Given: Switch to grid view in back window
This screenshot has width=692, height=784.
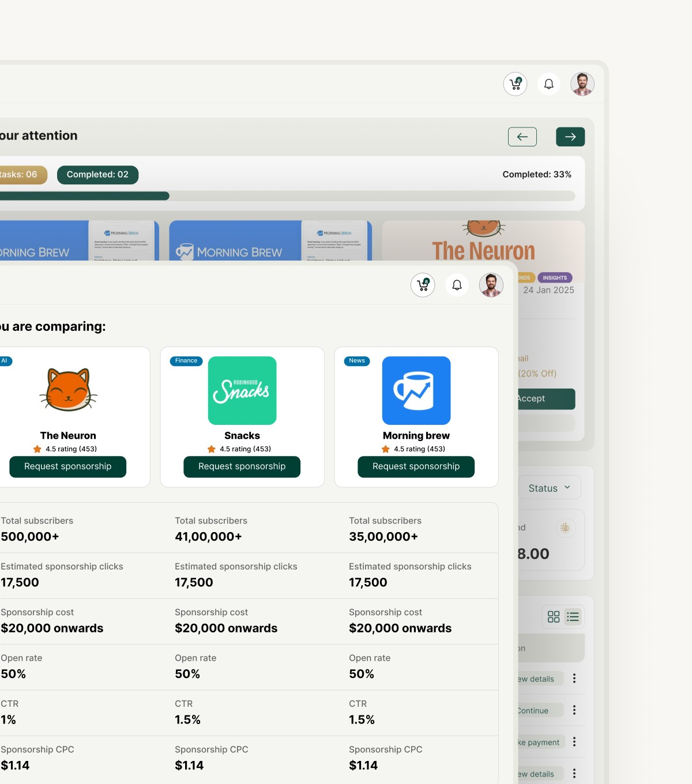Looking at the screenshot, I should [x=554, y=617].
